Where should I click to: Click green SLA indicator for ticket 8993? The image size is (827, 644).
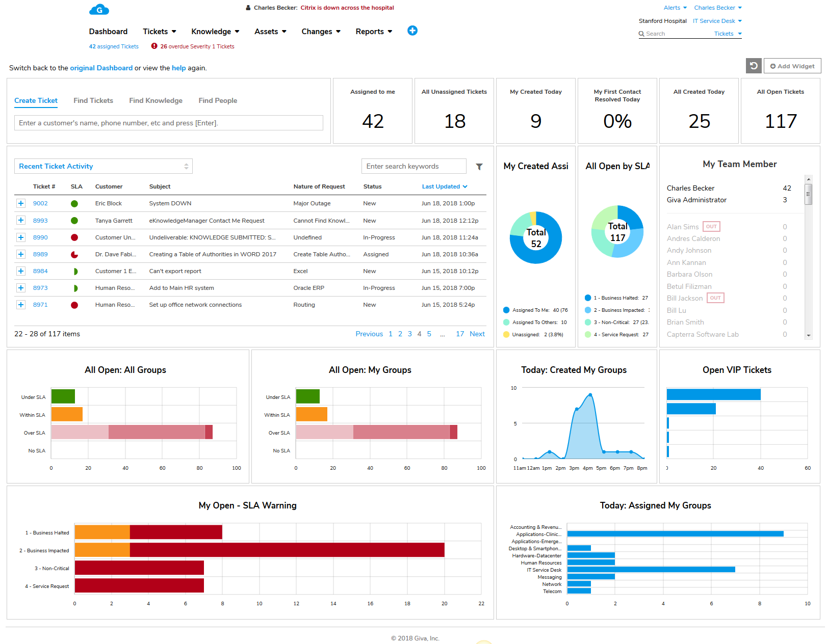pos(74,221)
